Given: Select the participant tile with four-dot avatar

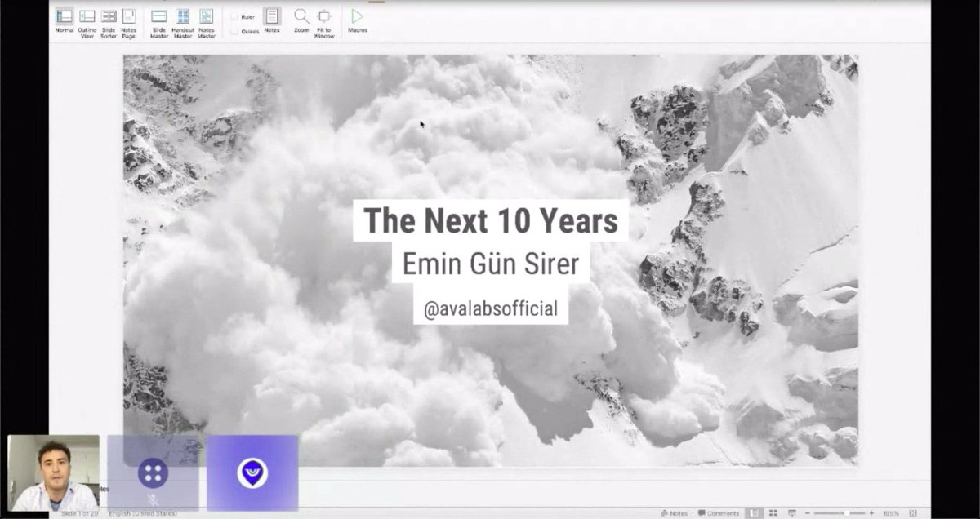Looking at the screenshot, I should coord(153,472).
